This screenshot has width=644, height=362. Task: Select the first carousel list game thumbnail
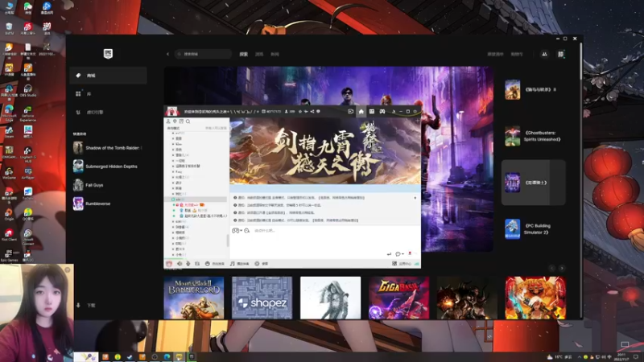pyautogui.click(x=512, y=89)
